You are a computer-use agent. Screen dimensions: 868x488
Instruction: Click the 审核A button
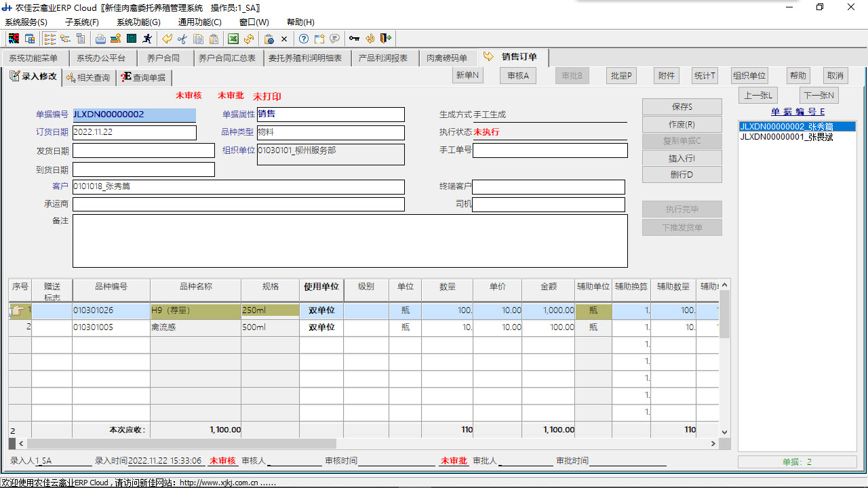(x=518, y=76)
